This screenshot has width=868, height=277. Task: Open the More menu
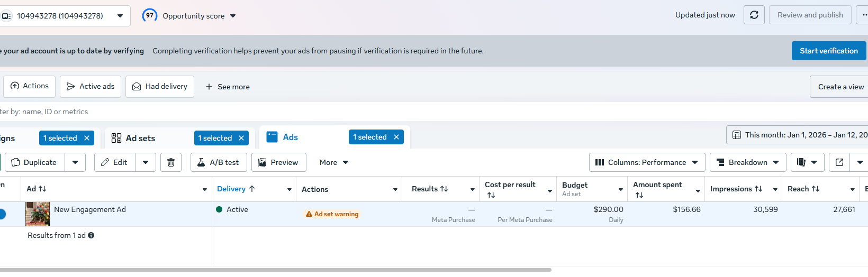333,162
